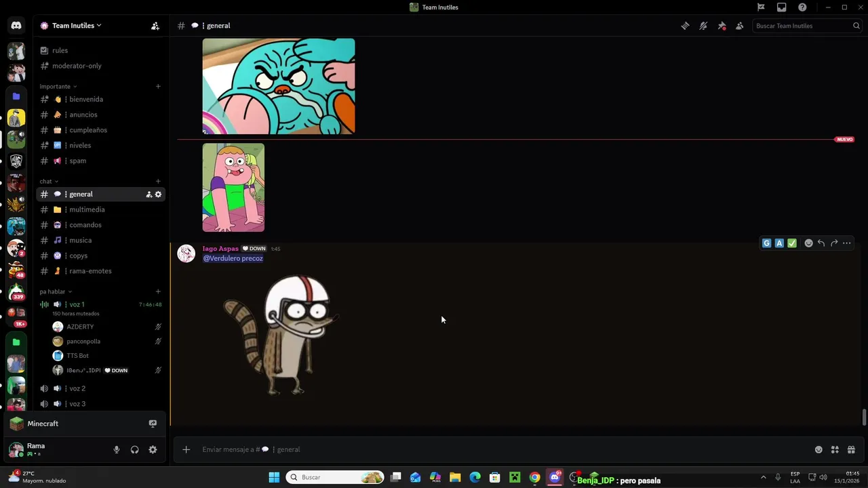868x488 pixels.
Task: Click the chat scrollbar thumb
Action: tap(864, 418)
